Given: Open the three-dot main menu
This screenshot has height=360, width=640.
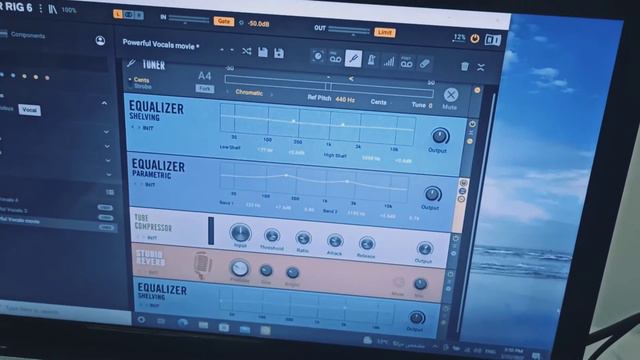Looking at the screenshot, I should (40, 8).
